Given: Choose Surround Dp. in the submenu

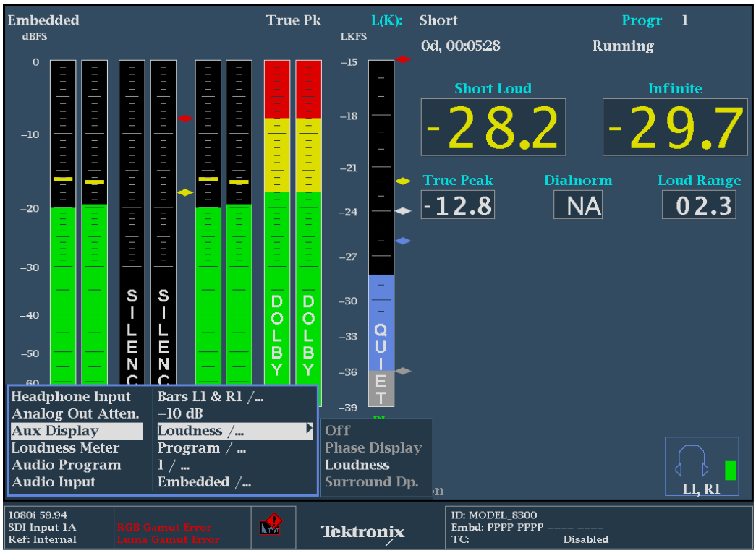Looking at the screenshot, I should tap(372, 481).
